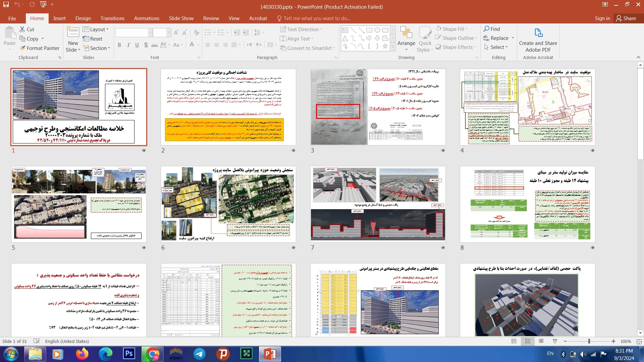Switch to Reading View in status bar

(541, 341)
